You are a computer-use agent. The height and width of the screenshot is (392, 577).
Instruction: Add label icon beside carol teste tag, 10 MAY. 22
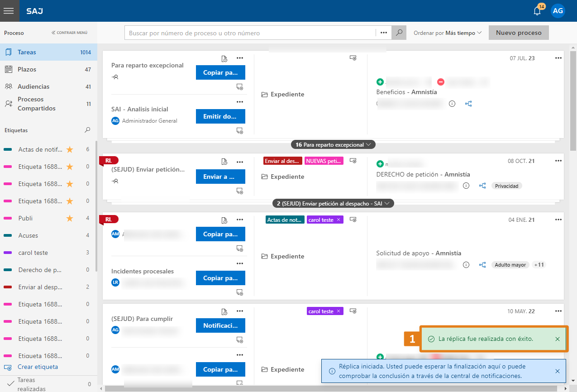[x=353, y=311]
